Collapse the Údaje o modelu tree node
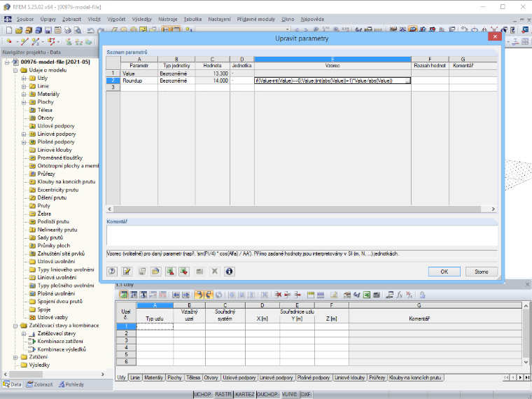532x399 pixels. [15, 71]
